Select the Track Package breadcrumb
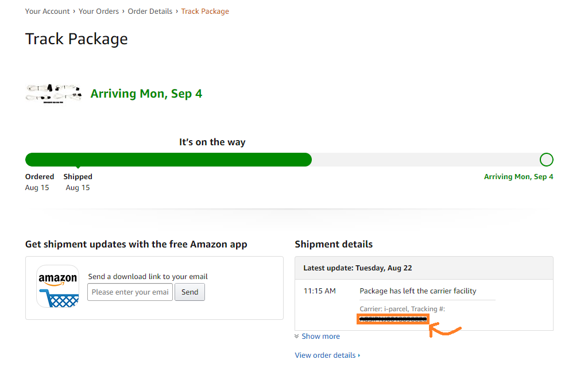588x383 pixels. pyautogui.click(x=205, y=11)
